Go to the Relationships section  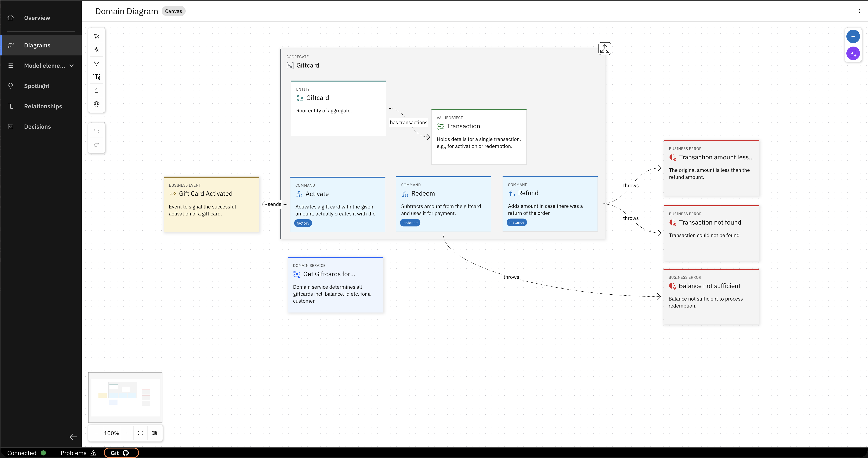click(x=43, y=106)
